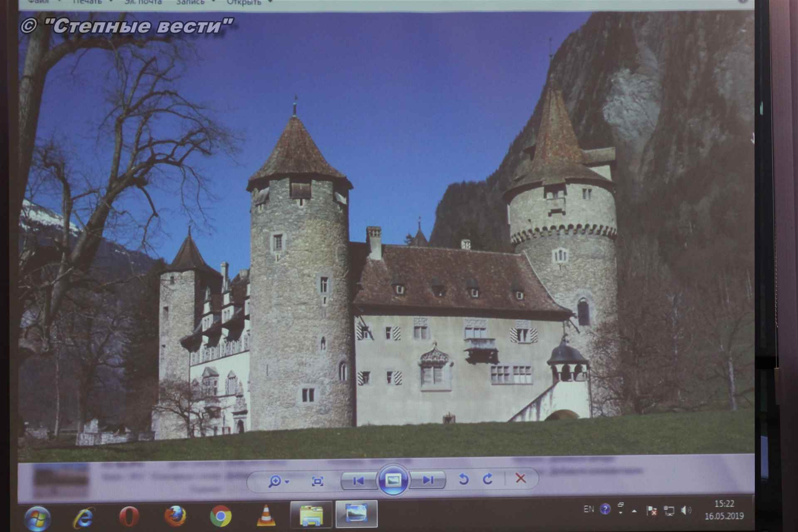The height and width of the screenshot is (532, 798).
Task: Click the Эл. почта menu item
Action: (x=143, y=2)
